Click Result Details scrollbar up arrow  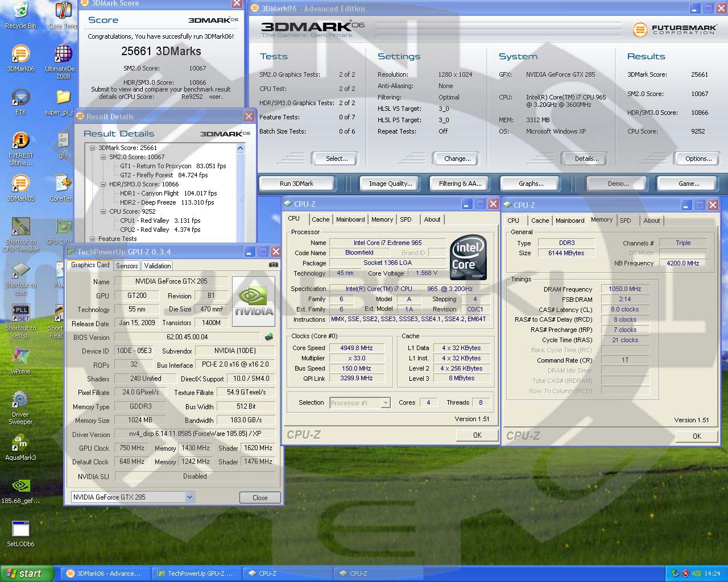pyautogui.click(x=240, y=148)
